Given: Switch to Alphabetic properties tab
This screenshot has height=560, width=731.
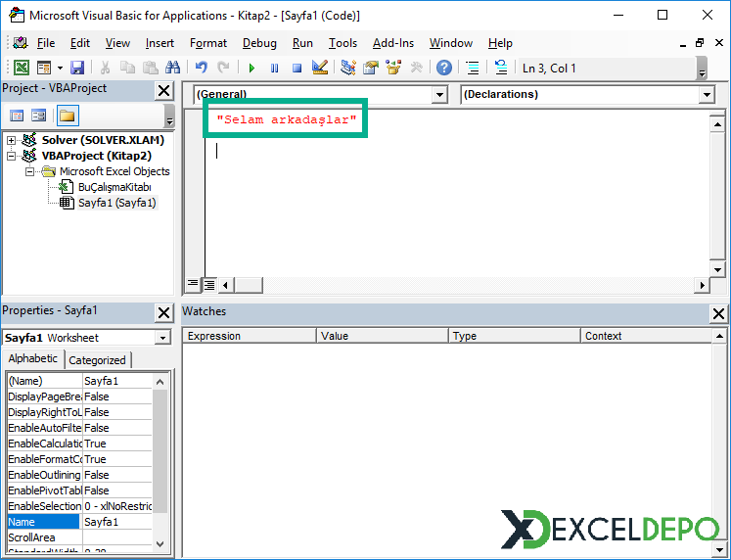Looking at the screenshot, I should (x=32, y=358).
